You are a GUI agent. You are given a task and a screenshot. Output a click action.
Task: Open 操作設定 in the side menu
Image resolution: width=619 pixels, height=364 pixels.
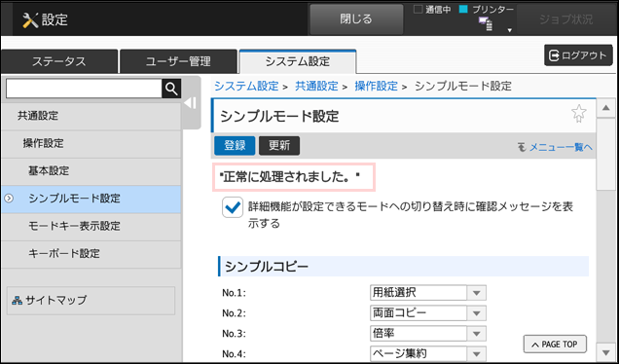(91, 144)
